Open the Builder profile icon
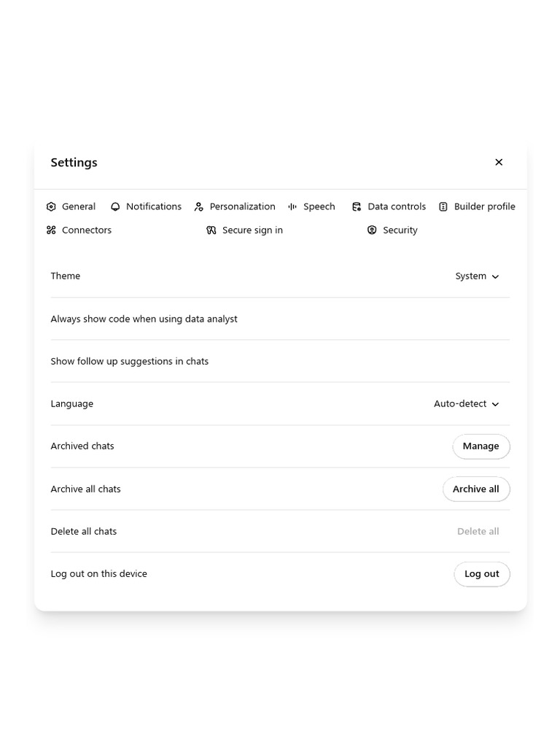 443,206
